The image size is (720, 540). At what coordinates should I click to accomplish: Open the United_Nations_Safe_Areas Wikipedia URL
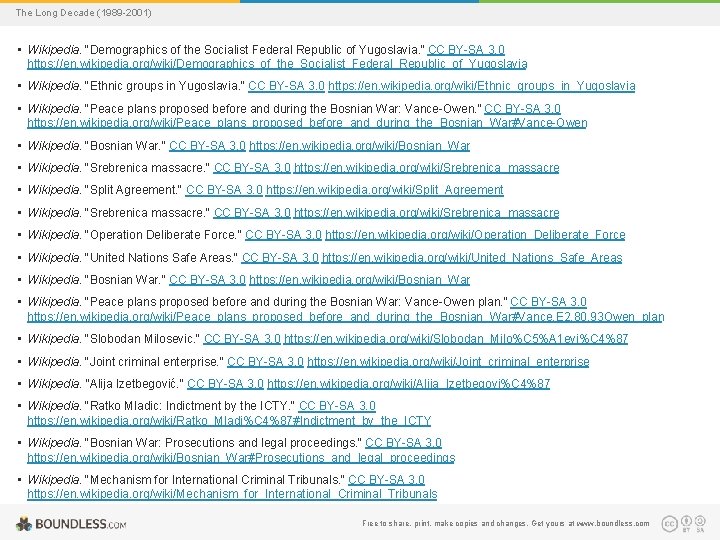[x=472, y=258]
